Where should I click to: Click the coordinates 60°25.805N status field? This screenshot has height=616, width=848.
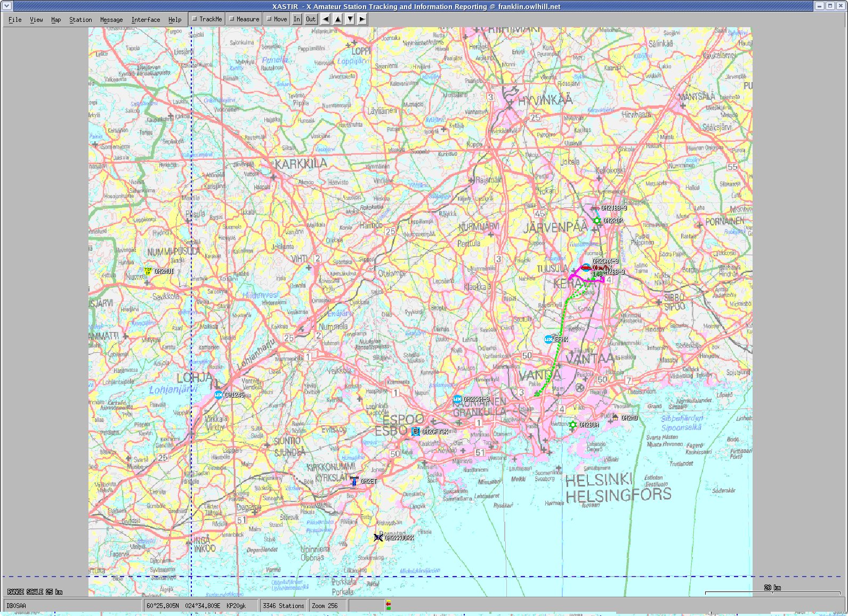tap(201, 606)
